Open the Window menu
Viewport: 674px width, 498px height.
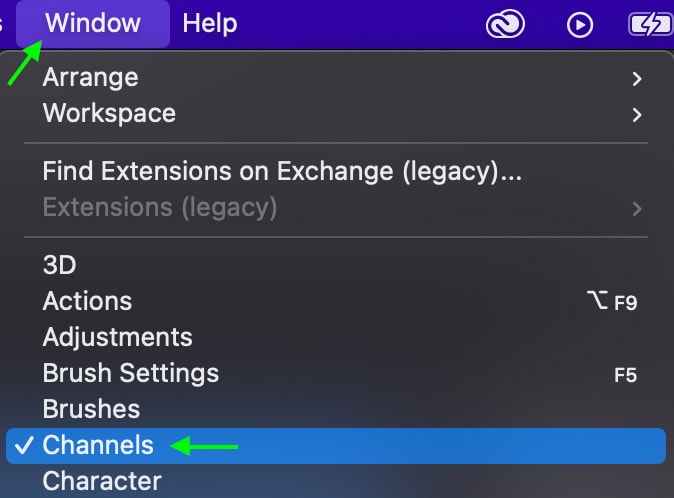[93, 23]
